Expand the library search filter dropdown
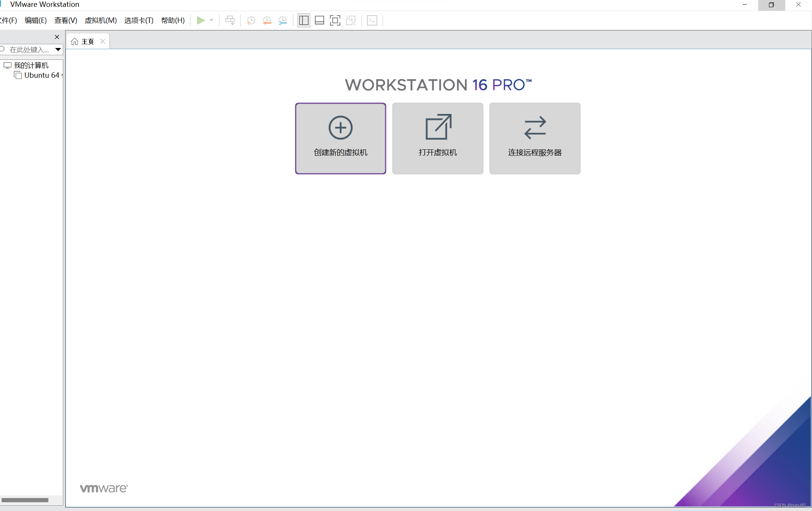Image resolution: width=812 pixels, height=511 pixels. click(x=58, y=49)
